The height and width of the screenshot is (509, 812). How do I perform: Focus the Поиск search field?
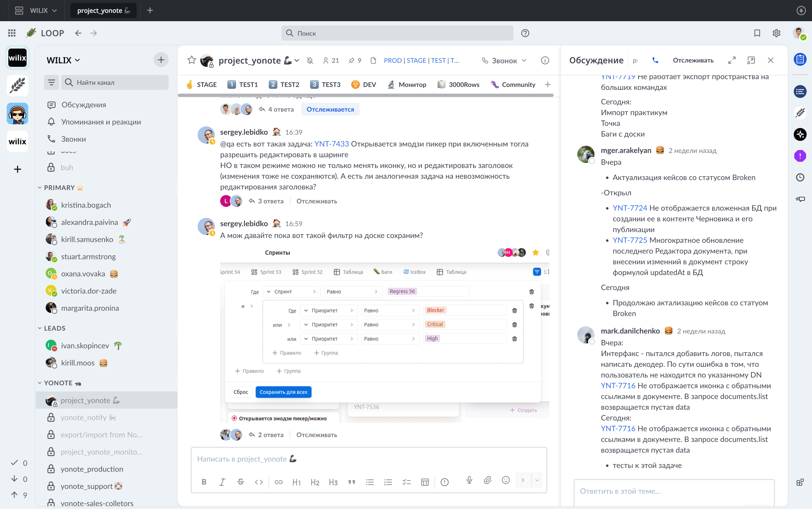(397, 33)
